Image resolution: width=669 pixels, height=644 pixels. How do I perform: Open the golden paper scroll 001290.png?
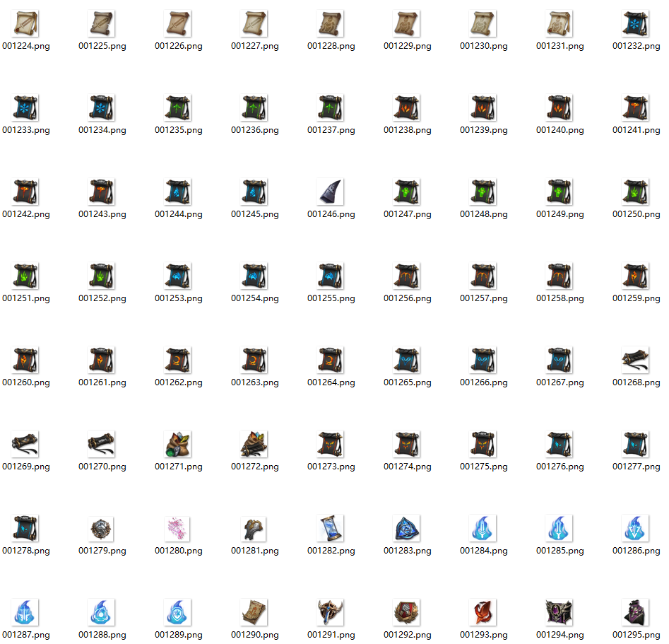tap(254, 612)
